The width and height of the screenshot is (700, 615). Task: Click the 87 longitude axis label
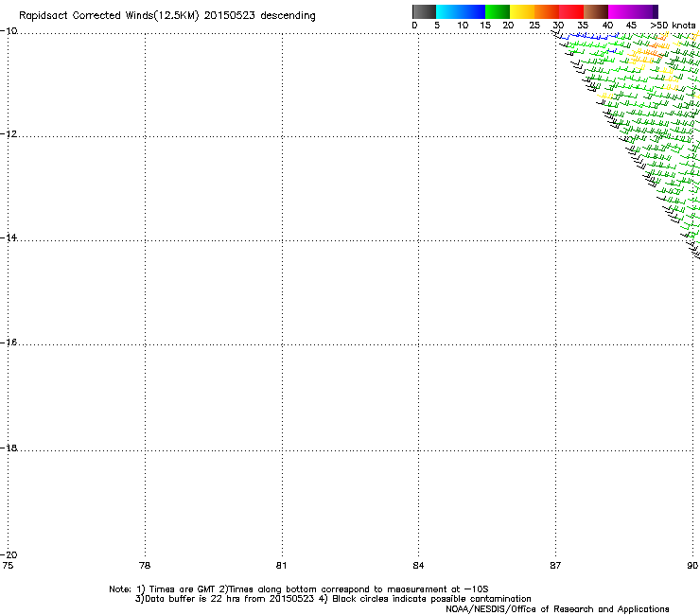(x=555, y=566)
